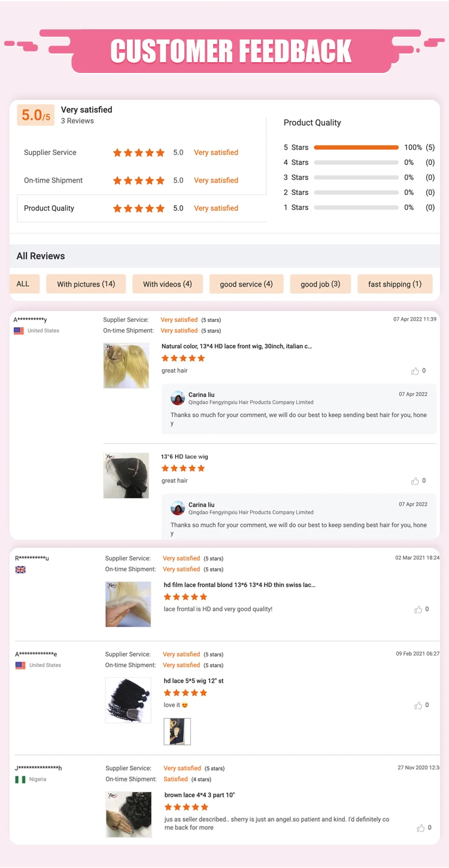The width and height of the screenshot is (449, 868).
Task: Filter reviews With pictures (14)
Action: [x=86, y=284]
